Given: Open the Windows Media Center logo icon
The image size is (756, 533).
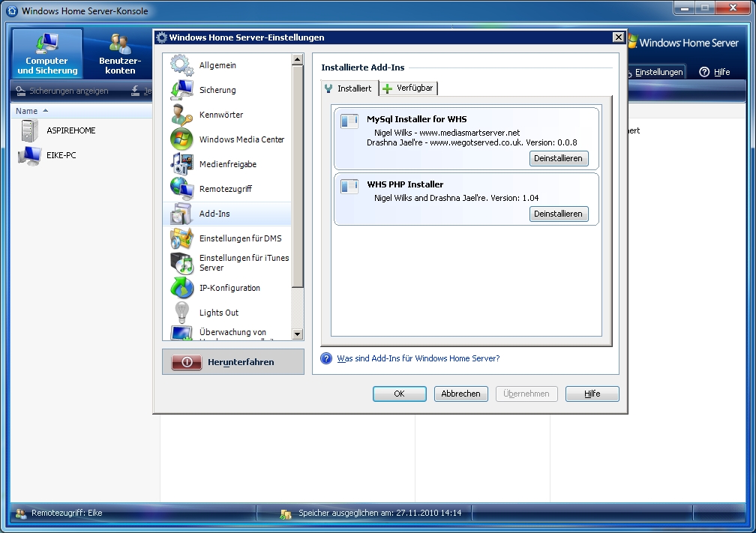Looking at the screenshot, I should (x=181, y=139).
